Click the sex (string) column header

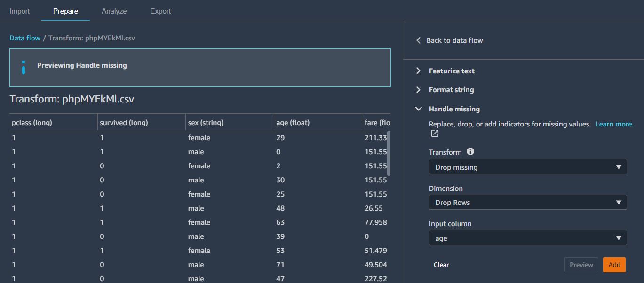pyautogui.click(x=230, y=123)
